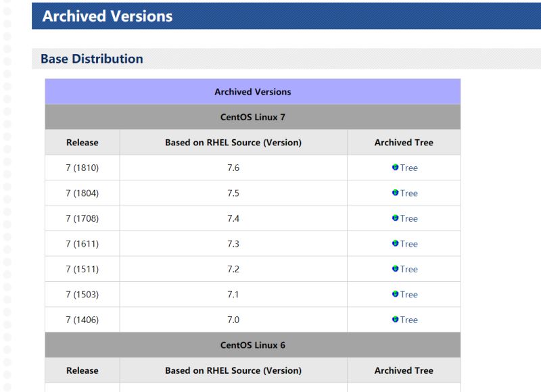Visit the Tree link for RHEL version 7.3

(x=408, y=244)
